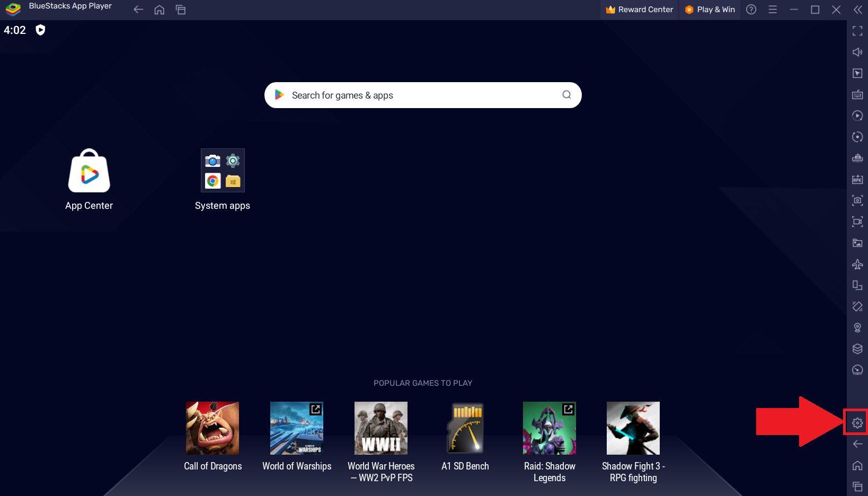Image resolution: width=868 pixels, height=496 pixels.
Task: Open BlueStacks settings gear icon
Action: click(x=857, y=423)
